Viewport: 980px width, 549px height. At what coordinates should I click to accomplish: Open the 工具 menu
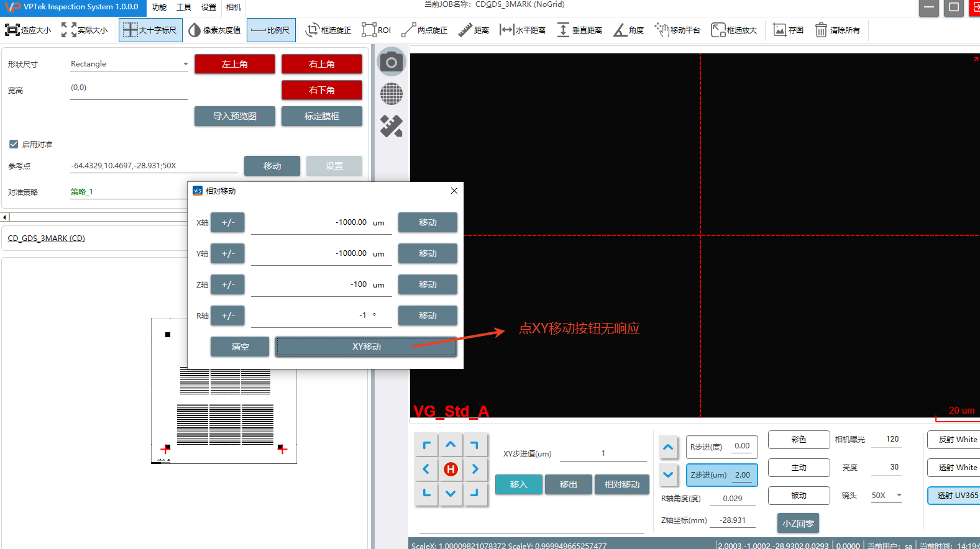pyautogui.click(x=184, y=7)
